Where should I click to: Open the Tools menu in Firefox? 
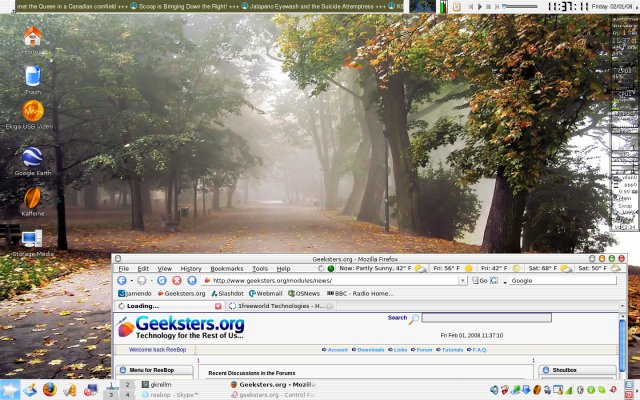(x=260, y=268)
